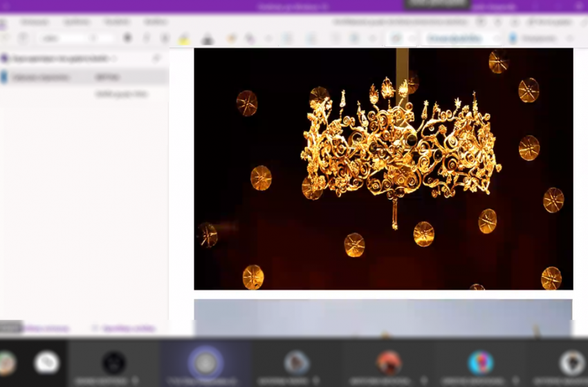
Task: Click the font color icon
Action: click(207, 39)
